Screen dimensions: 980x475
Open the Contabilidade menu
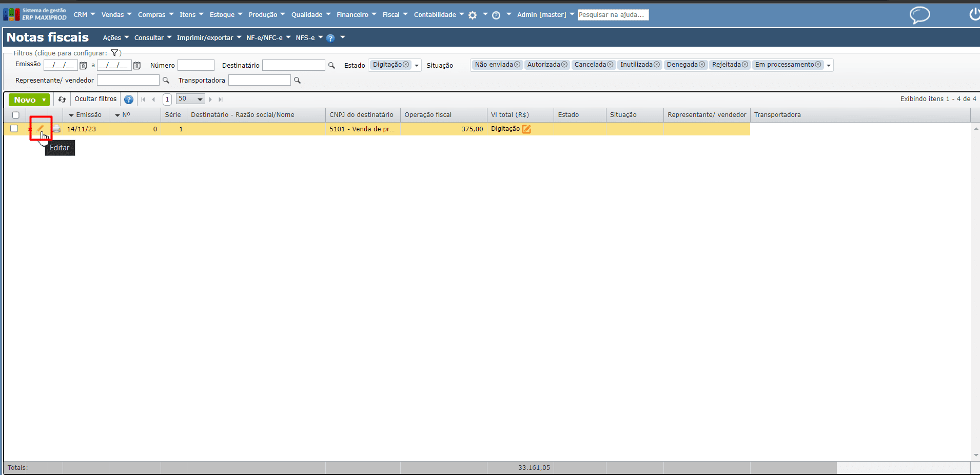click(x=439, y=15)
